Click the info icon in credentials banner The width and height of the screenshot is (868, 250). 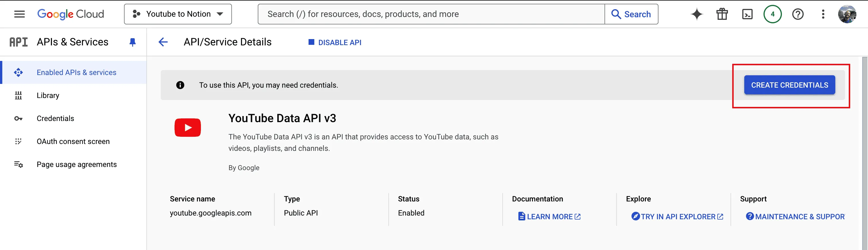[180, 85]
